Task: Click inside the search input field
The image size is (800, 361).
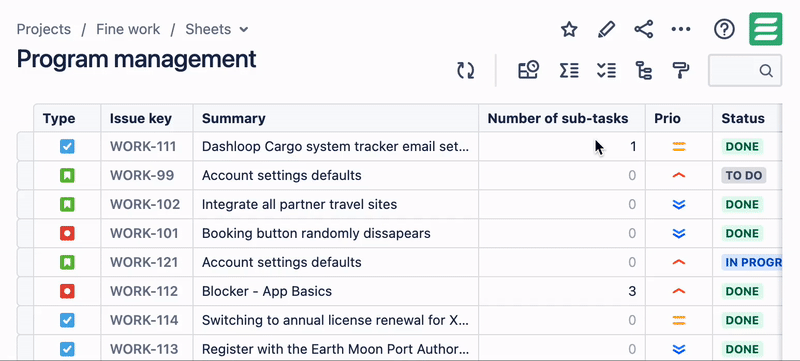Action: point(745,70)
